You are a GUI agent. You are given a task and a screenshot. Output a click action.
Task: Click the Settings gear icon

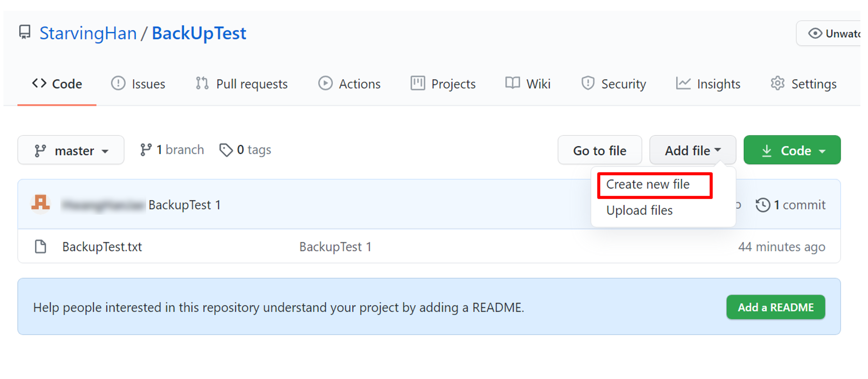coord(777,84)
